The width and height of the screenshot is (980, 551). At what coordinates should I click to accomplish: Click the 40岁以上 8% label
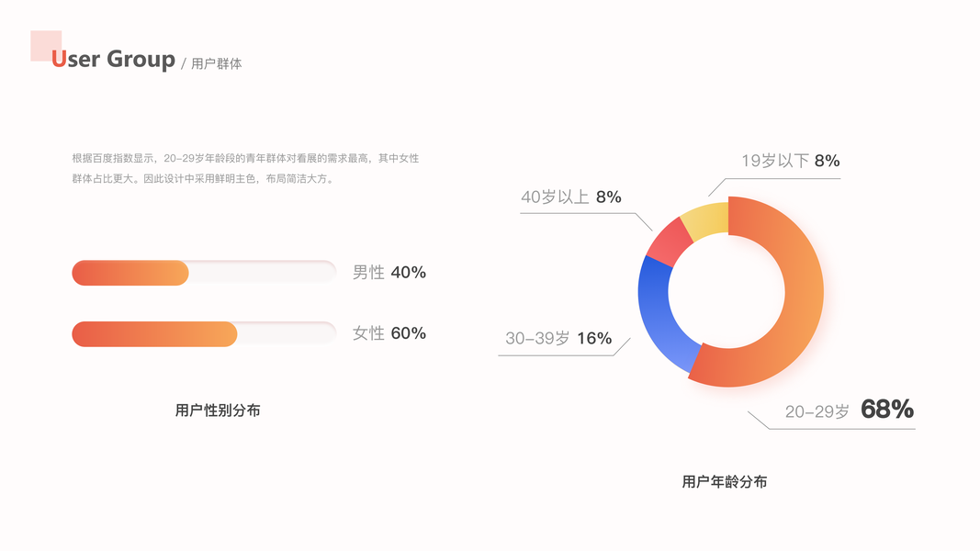[571, 197]
